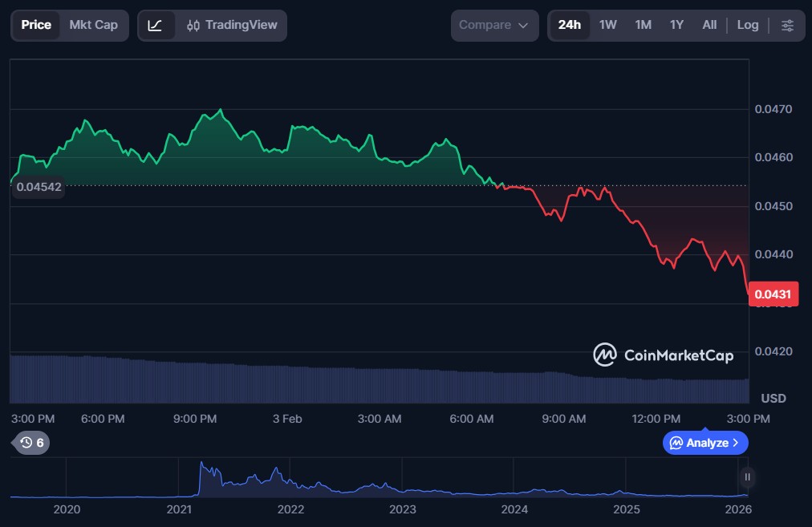The image size is (812, 527).
Task: Switch to 1Y time range
Action: pos(676,26)
